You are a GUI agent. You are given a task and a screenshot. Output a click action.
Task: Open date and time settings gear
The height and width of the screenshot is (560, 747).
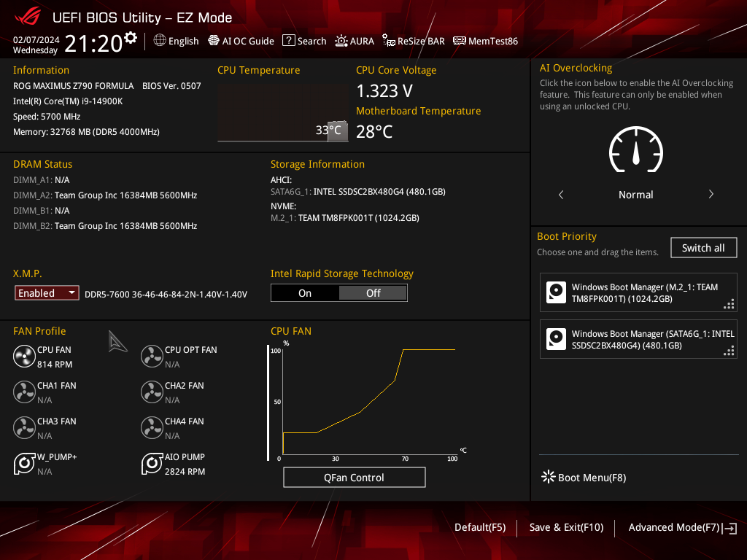(131, 38)
